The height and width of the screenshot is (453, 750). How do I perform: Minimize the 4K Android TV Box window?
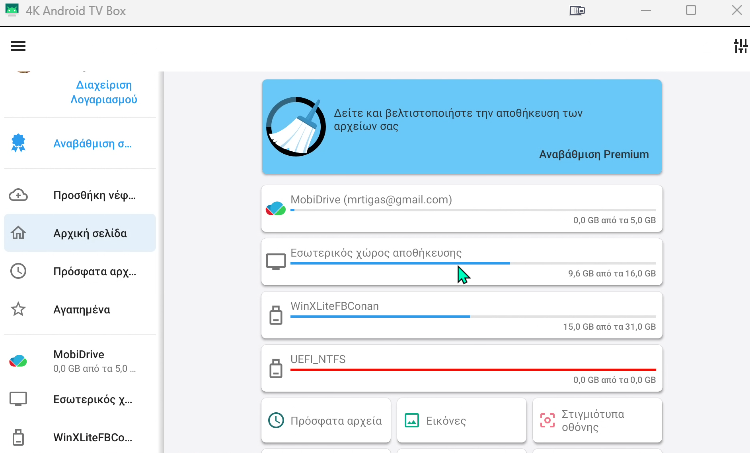(646, 10)
